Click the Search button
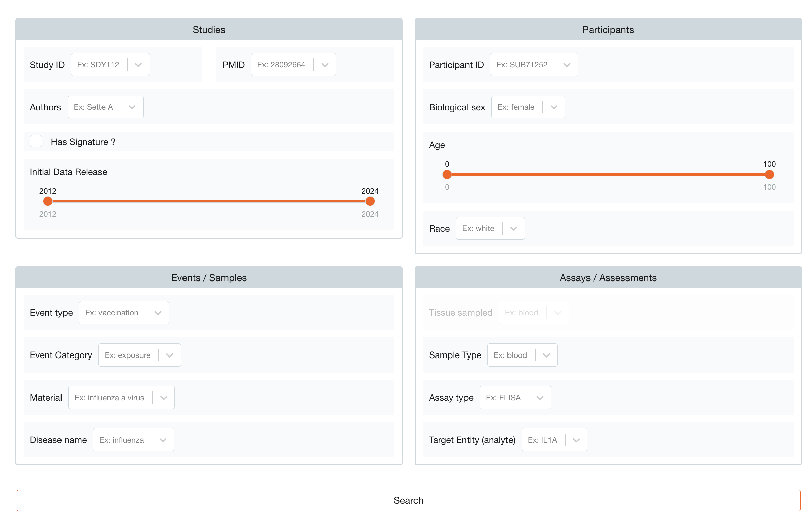The width and height of the screenshot is (812, 524). [x=408, y=500]
